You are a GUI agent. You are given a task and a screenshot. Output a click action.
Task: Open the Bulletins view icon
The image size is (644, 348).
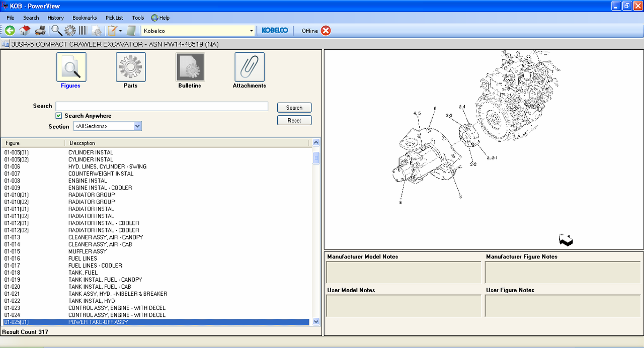pyautogui.click(x=190, y=67)
